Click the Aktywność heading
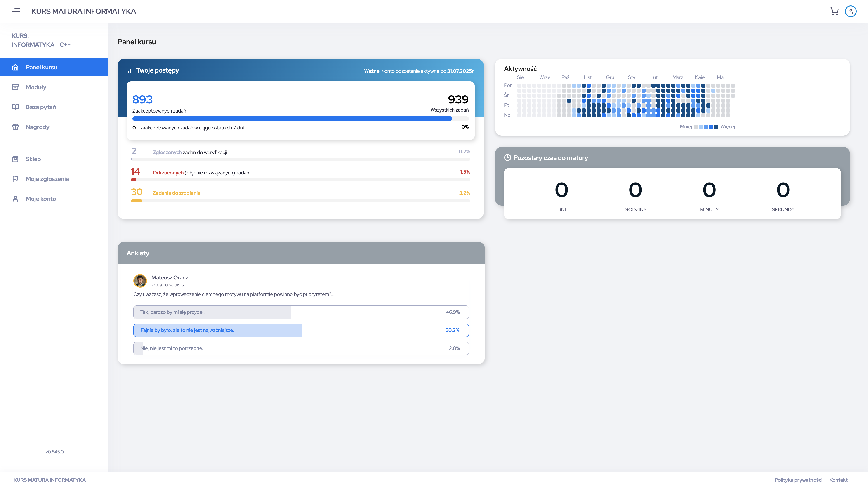Screen dimensions: 868x488 coord(520,69)
